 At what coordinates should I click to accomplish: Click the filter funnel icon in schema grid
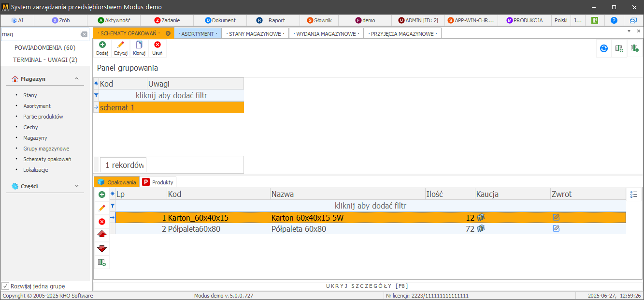(96, 95)
